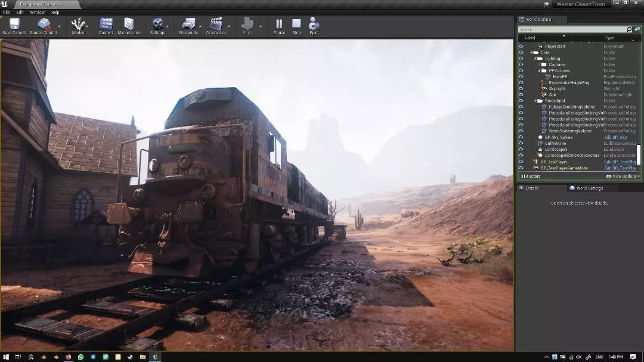
Task: Open the Blueprints toolbar icon
Action: point(188,23)
